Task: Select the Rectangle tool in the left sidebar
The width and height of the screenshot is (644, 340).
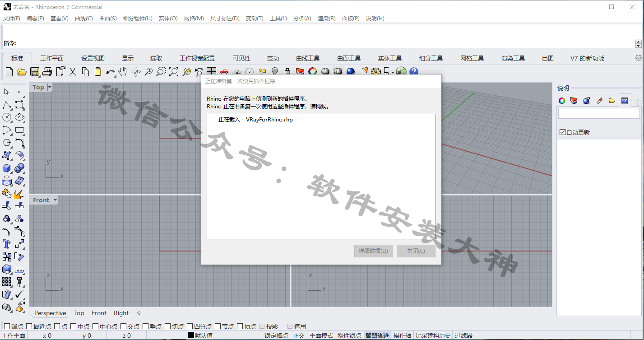Action: tap(19, 130)
